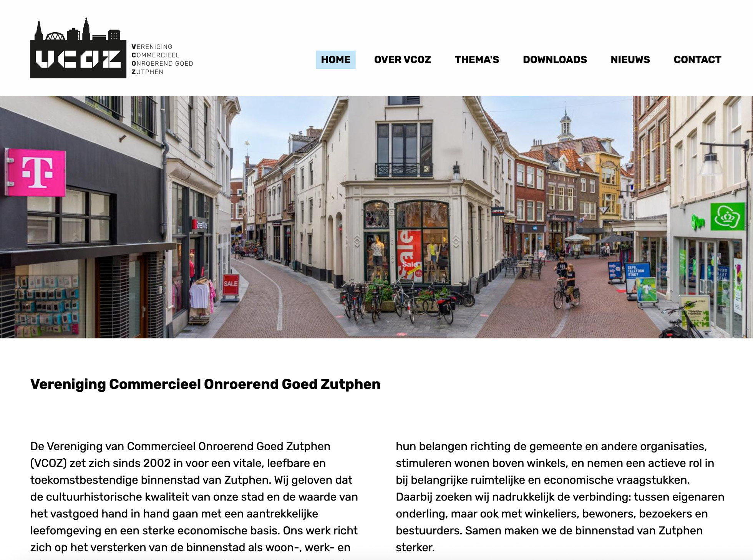Click the logo's building silhouette on the right
Screen dimensions: 753x560
click(113, 35)
